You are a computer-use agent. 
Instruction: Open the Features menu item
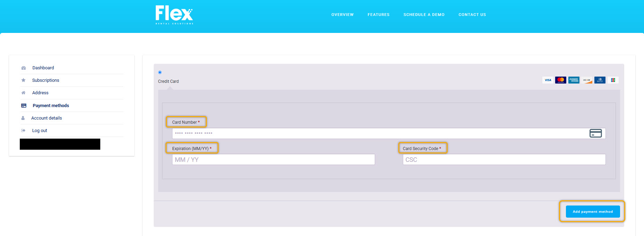pos(379,15)
